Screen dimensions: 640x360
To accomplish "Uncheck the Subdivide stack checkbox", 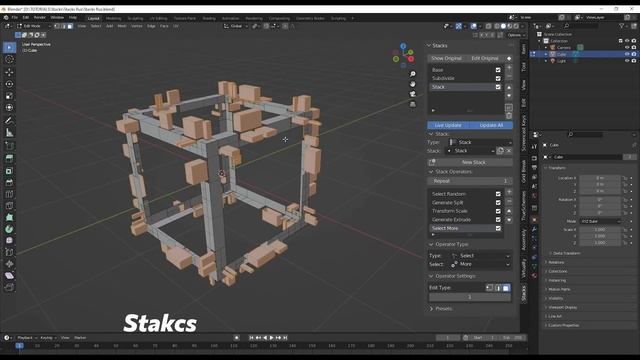I will pos(498,78).
